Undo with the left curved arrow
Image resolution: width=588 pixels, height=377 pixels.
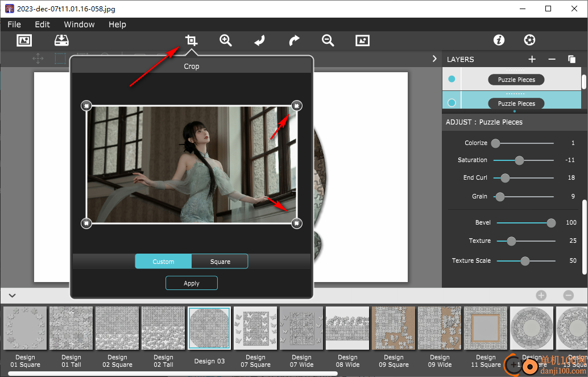(259, 40)
